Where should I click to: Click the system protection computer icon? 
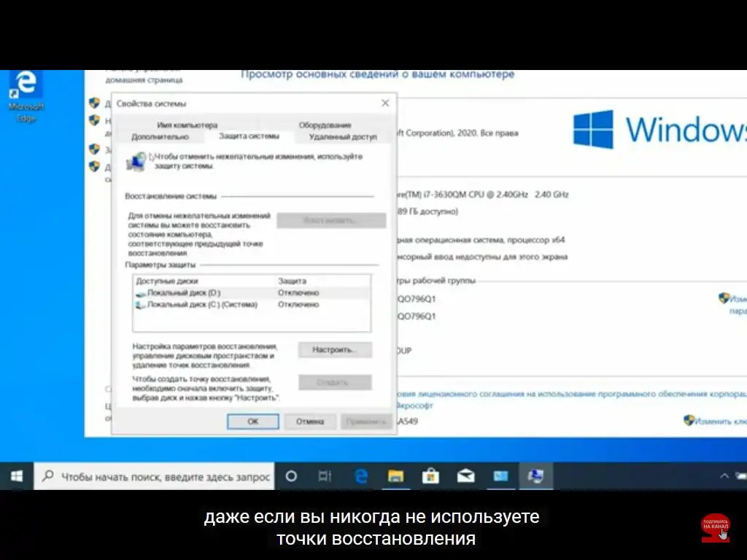click(136, 161)
